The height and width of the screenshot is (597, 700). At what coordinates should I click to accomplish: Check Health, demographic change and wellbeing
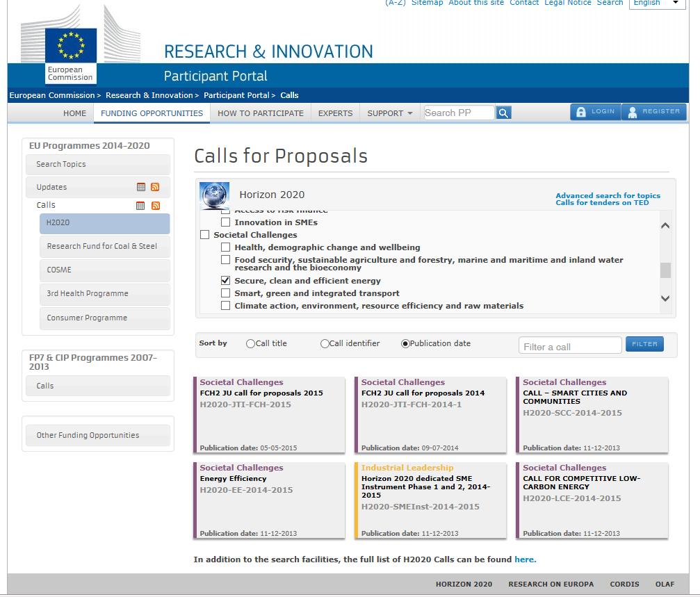coord(226,247)
